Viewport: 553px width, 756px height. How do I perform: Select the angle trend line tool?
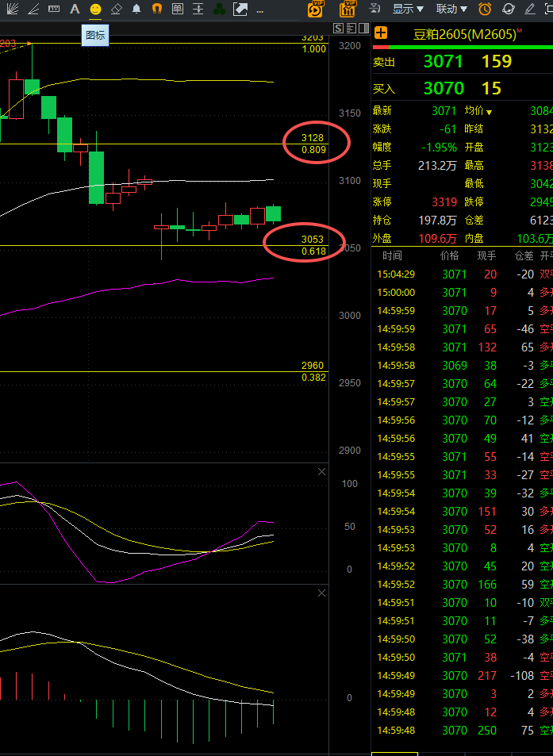(x=33, y=9)
